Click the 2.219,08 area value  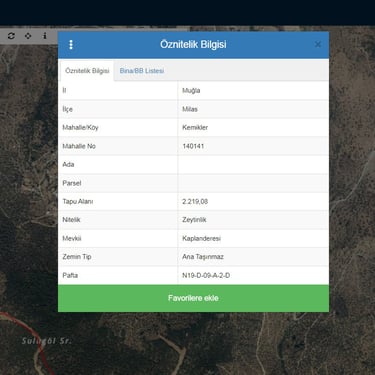[x=195, y=201]
